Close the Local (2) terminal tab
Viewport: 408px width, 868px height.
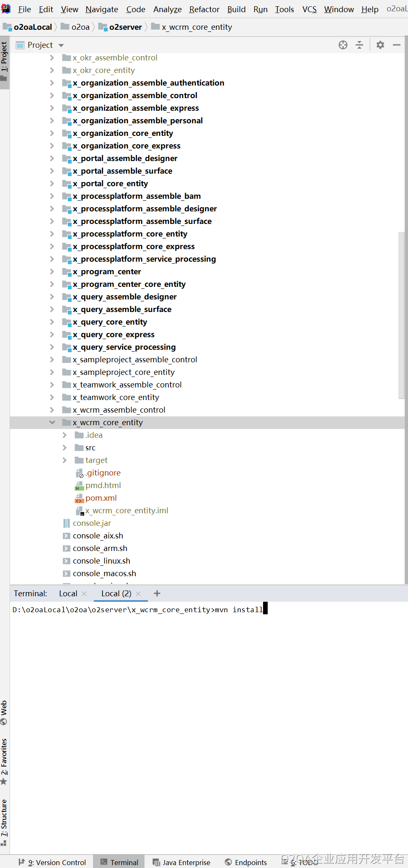[138, 594]
